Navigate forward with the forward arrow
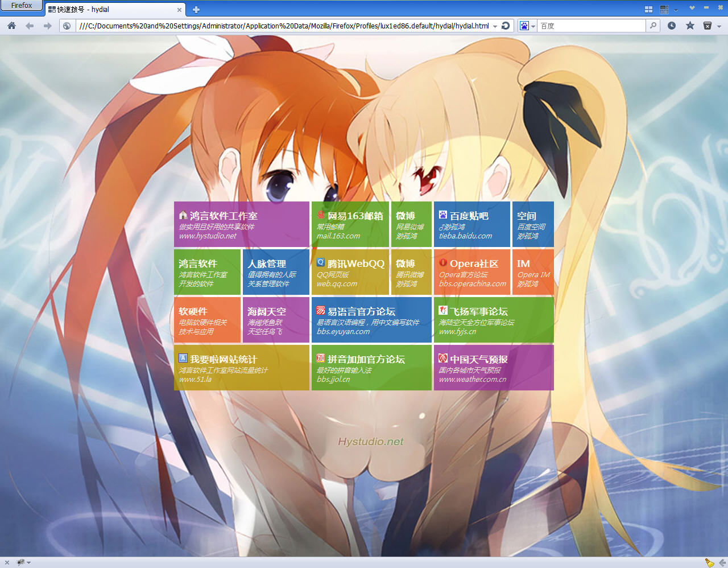Image resolution: width=728 pixels, height=568 pixels. (48, 26)
